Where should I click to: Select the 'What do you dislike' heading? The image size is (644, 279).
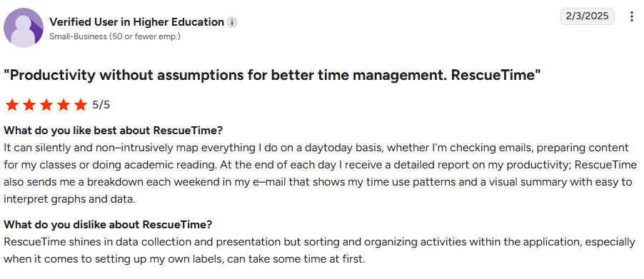pos(108,225)
